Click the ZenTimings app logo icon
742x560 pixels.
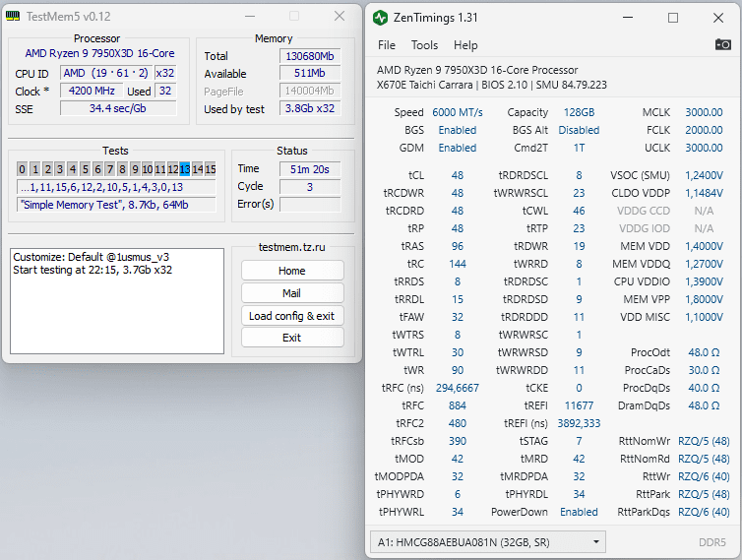[x=380, y=18]
